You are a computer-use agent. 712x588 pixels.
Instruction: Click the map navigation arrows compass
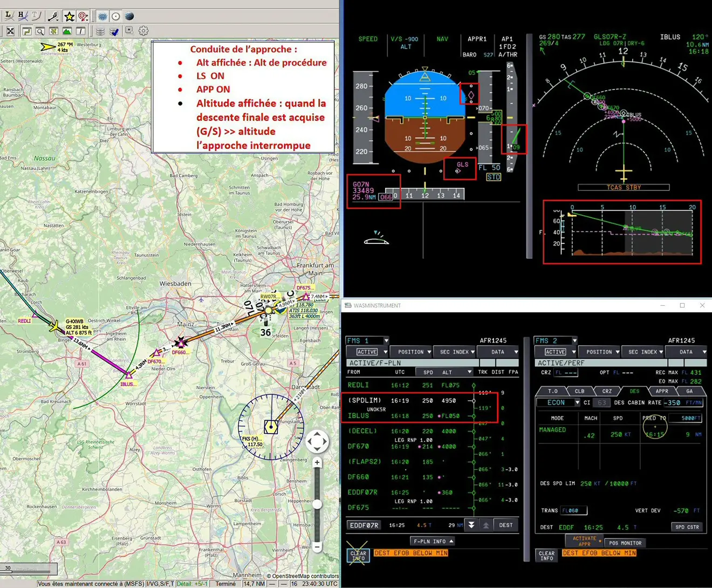[317, 442]
